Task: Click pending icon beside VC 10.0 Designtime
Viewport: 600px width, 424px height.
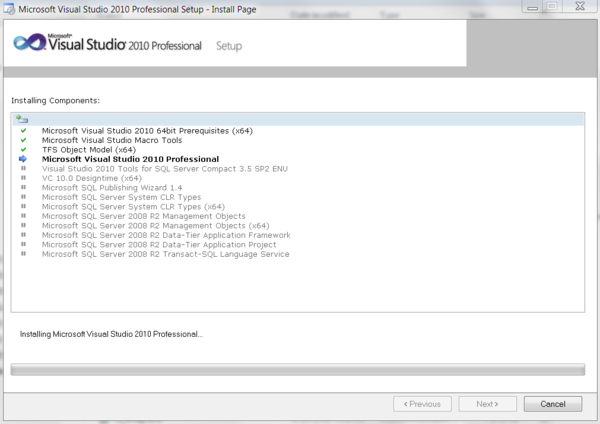Action: pyautogui.click(x=23, y=178)
